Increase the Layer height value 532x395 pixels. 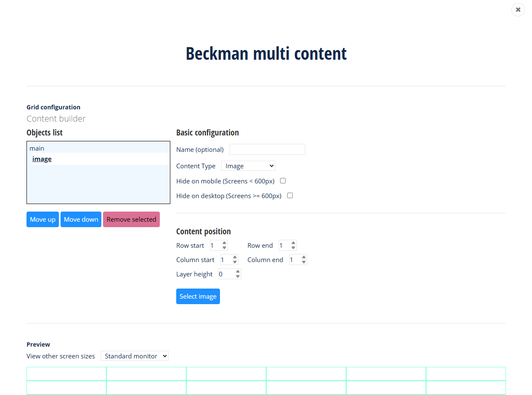(237, 271)
